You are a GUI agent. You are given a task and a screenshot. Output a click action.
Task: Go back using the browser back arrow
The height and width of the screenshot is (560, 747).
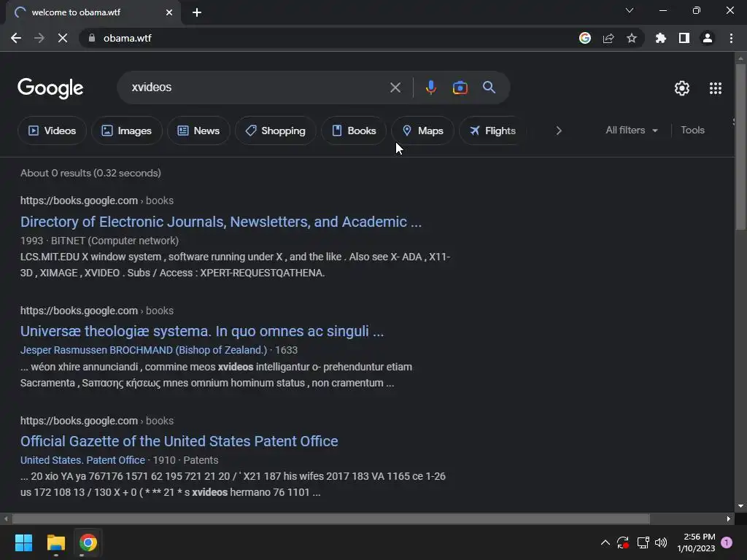coord(16,38)
